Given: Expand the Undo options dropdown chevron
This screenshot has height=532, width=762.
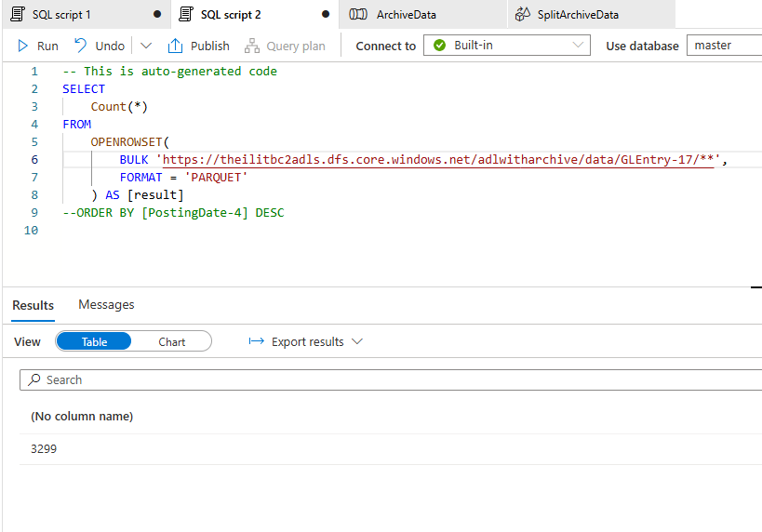Looking at the screenshot, I should 146,46.
